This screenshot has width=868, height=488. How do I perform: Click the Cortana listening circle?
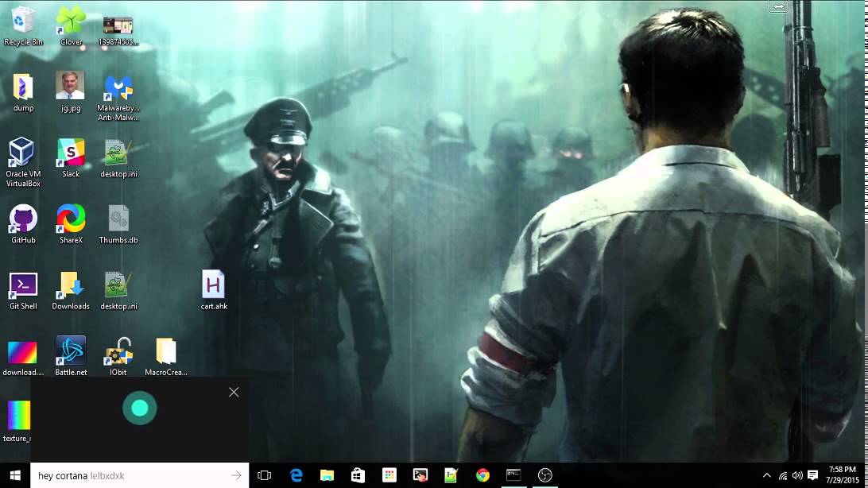[140, 409]
